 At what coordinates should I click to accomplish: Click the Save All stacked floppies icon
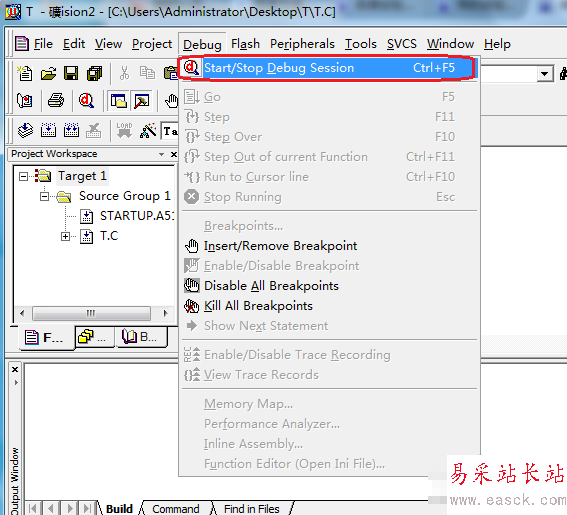tap(94, 73)
